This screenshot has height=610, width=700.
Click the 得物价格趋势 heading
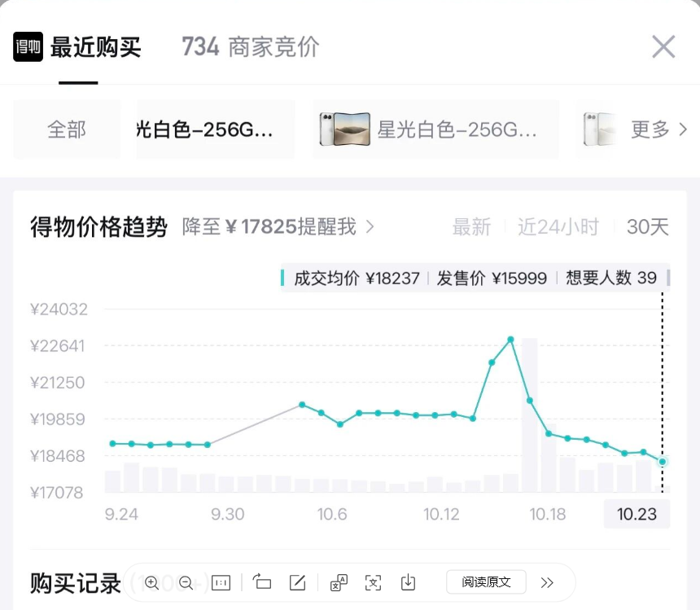click(98, 227)
